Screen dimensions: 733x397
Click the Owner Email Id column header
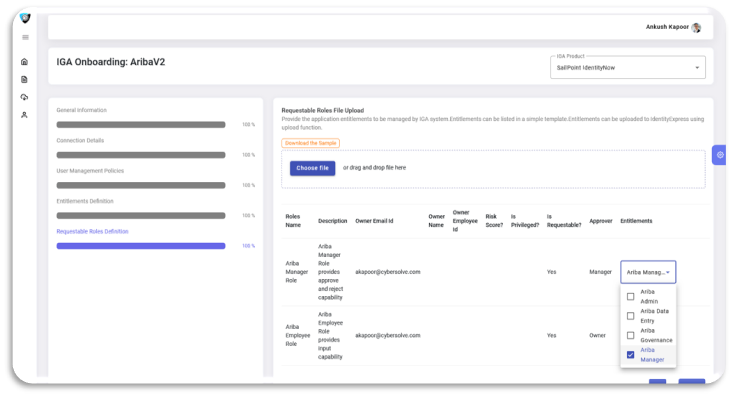click(374, 221)
